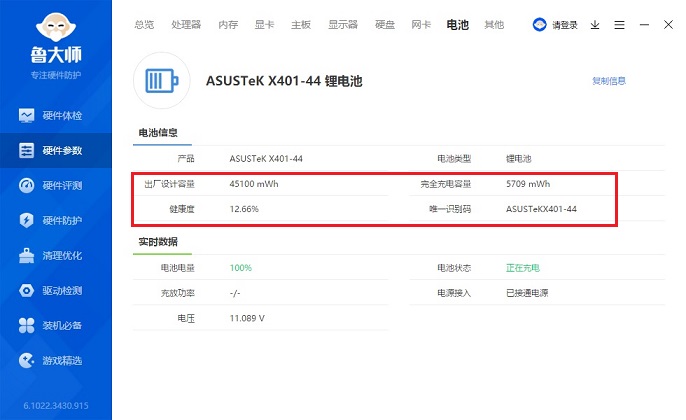Image resolution: width=686 pixels, height=420 pixels.
Task: Open 游戏精选 games section
Action: [55, 360]
